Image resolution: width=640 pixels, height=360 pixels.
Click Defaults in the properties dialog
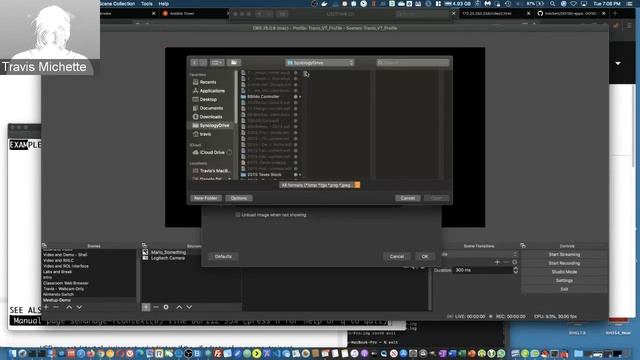223,256
